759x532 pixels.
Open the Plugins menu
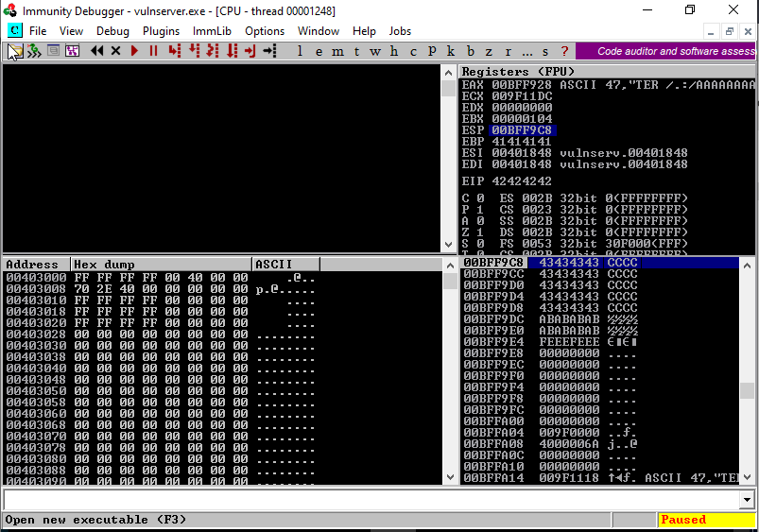(162, 31)
